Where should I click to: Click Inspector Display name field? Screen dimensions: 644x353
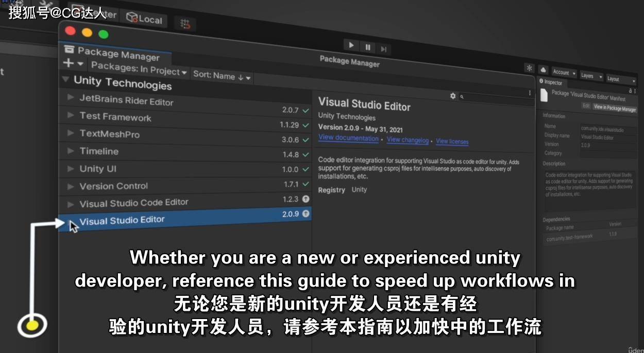(608, 138)
